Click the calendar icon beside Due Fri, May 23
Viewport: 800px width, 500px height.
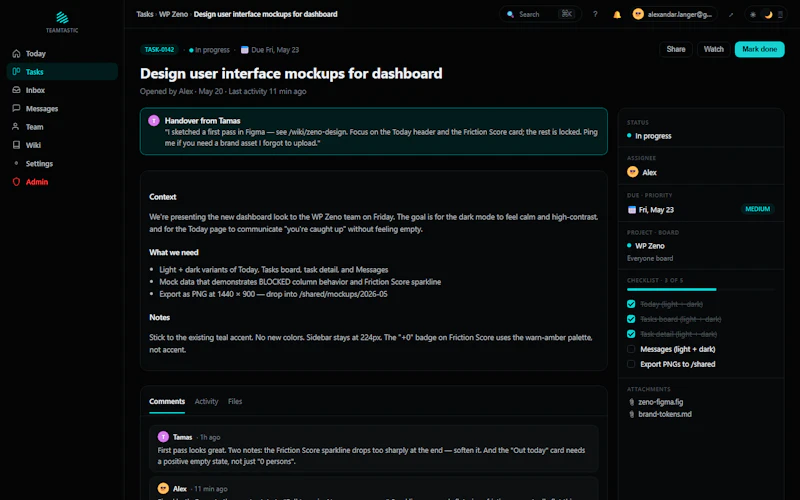coord(244,49)
